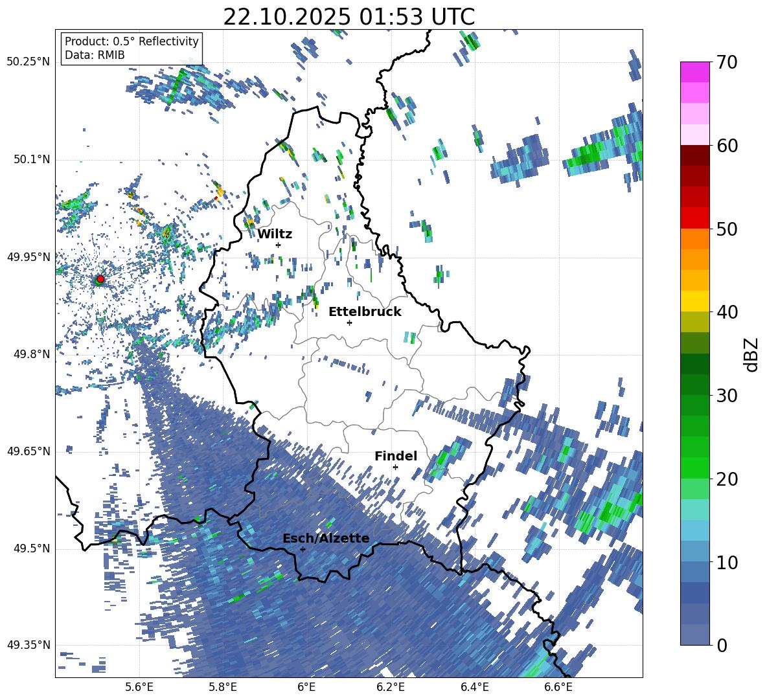Image resolution: width=767 pixels, height=700 pixels.
Task: Click the magenta top colorbar swatch
Action: pos(694,72)
